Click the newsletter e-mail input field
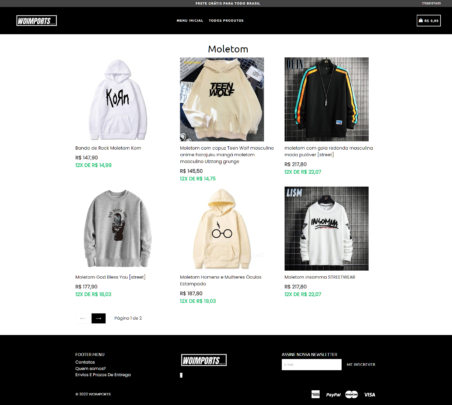 pyautogui.click(x=312, y=364)
